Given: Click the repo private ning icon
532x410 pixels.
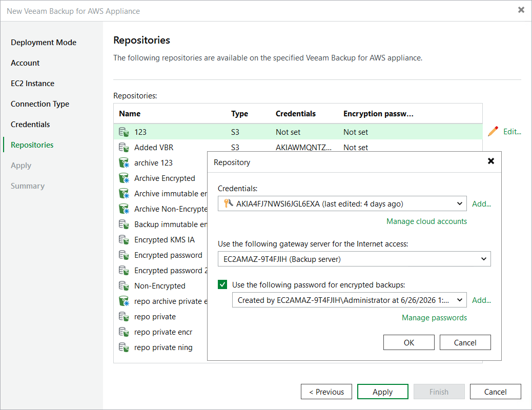Looking at the screenshot, I should [x=124, y=347].
